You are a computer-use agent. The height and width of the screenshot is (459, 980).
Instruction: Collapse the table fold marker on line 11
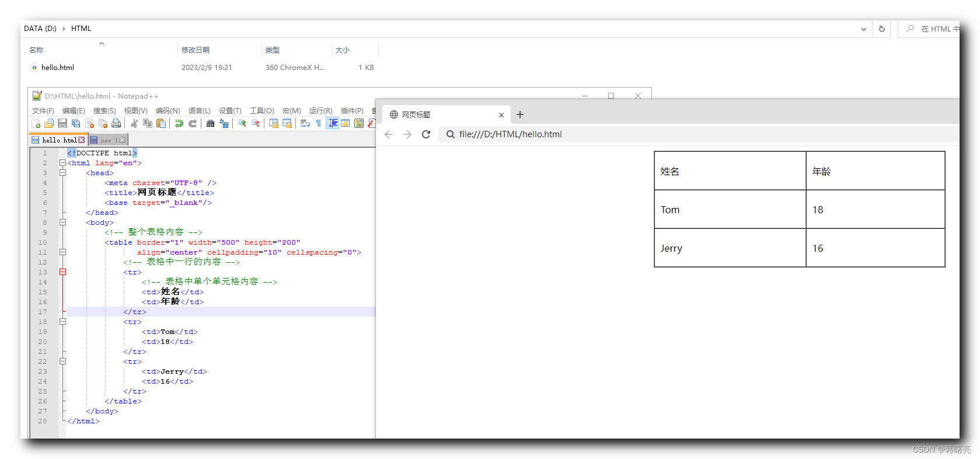click(62, 252)
